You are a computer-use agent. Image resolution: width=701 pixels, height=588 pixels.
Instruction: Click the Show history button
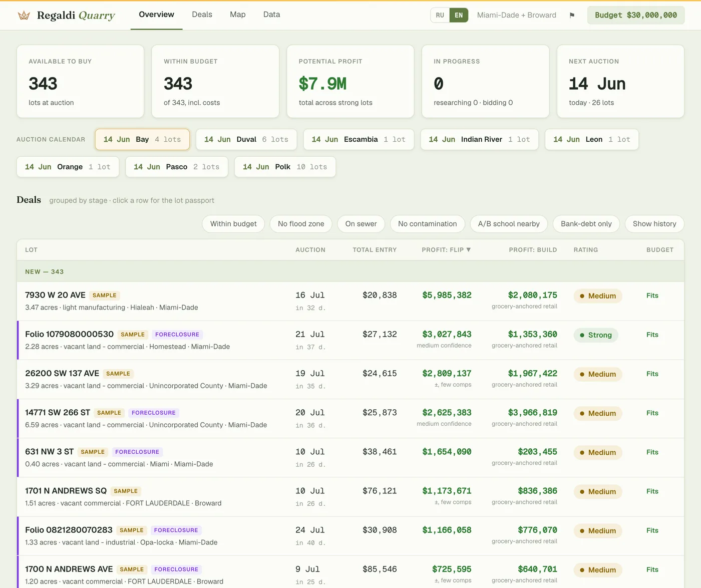(x=654, y=224)
